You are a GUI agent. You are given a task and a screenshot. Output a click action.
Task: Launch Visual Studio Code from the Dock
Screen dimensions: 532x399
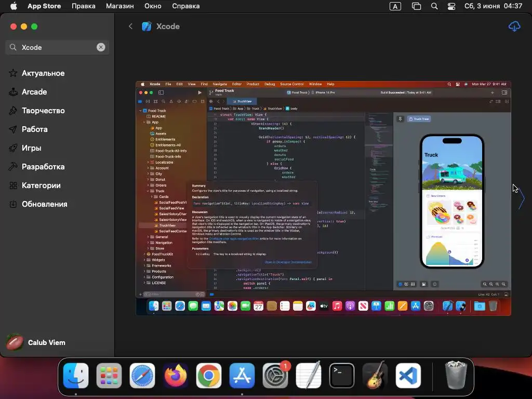pyautogui.click(x=408, y=376)
